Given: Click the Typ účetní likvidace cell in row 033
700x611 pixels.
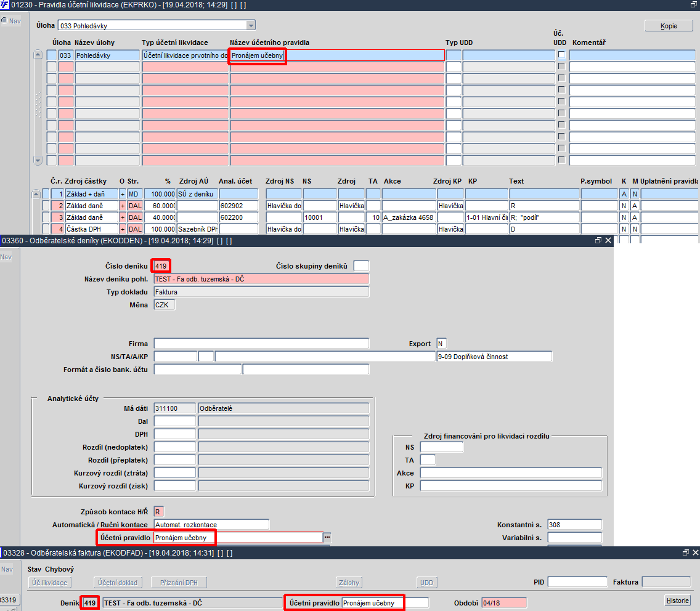Looking at the screenshot, I should (185, 55).
